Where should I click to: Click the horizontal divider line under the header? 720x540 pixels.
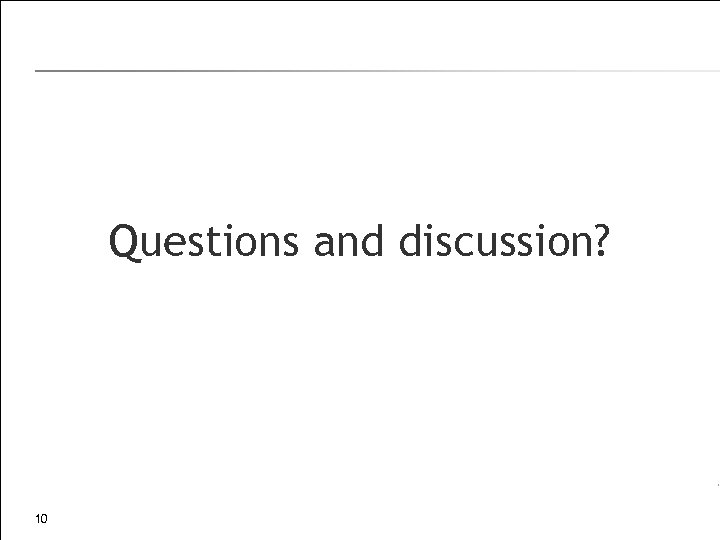point(360,71)
